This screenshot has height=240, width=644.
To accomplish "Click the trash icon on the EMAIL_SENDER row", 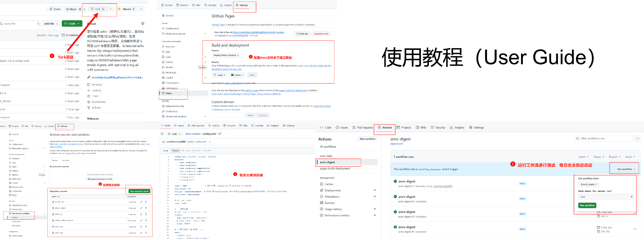I will (x=146, y=208).
